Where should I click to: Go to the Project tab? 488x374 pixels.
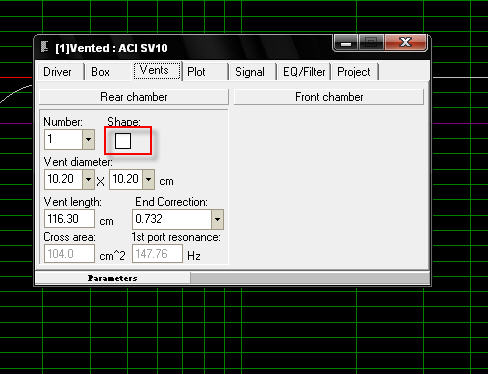[x=355, y=72]
